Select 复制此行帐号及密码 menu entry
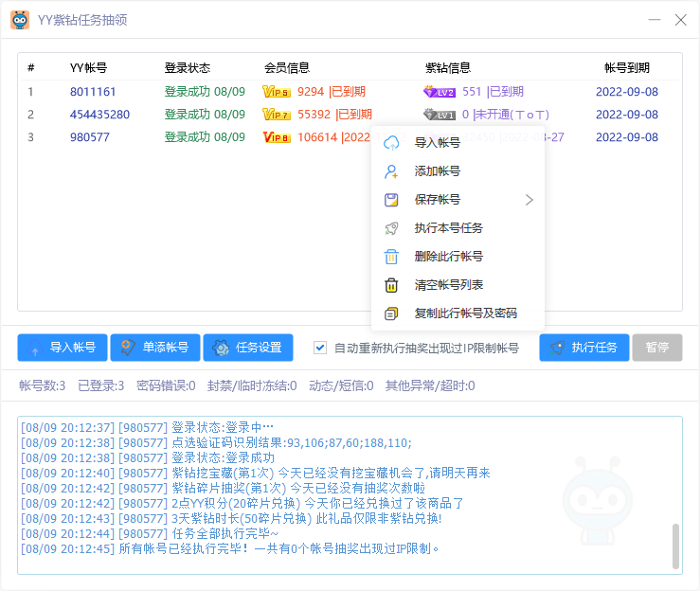The image size is (700, 591). point(458,313)
